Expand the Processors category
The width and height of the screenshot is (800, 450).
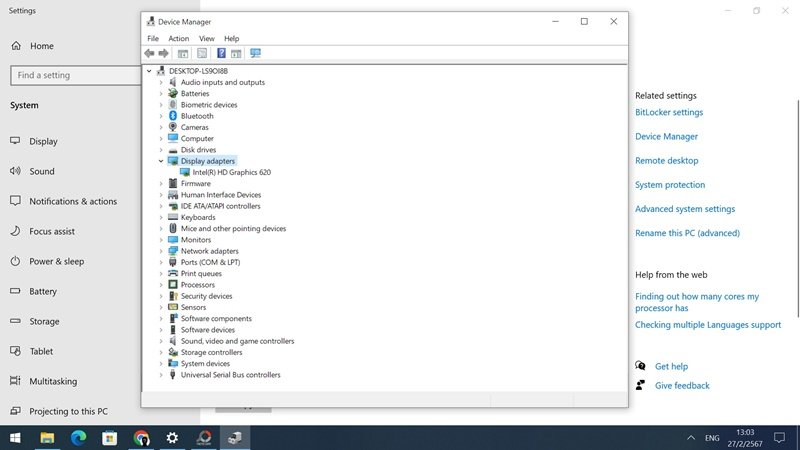click(x=161, y=285)
